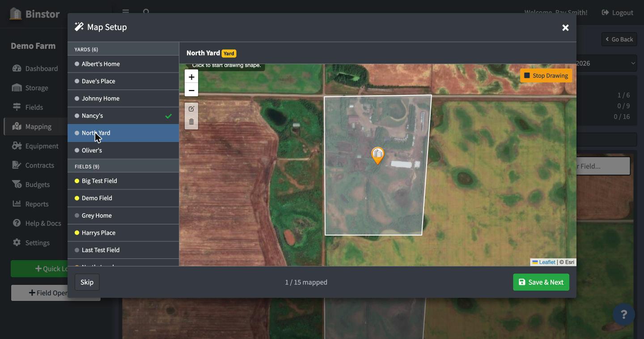Select Big Test Field
Viewport: 644px width, 339px height.
[x=123, y=181]
